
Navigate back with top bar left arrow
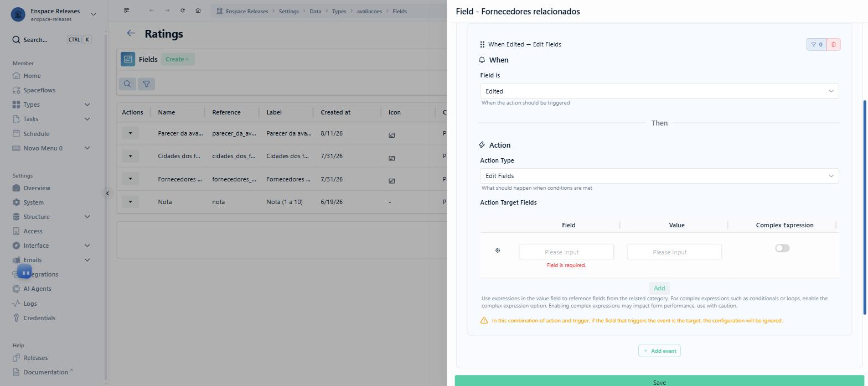pyautogui.click(x=151, y=11)
